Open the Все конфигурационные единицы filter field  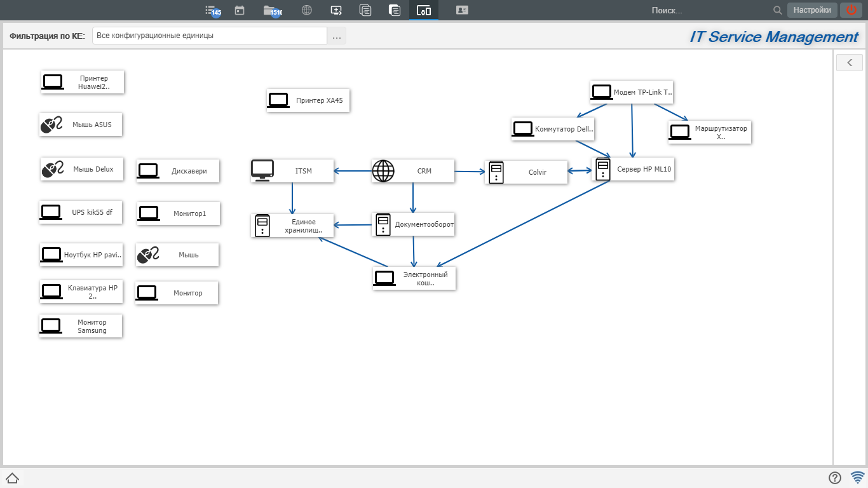point(210,36)
